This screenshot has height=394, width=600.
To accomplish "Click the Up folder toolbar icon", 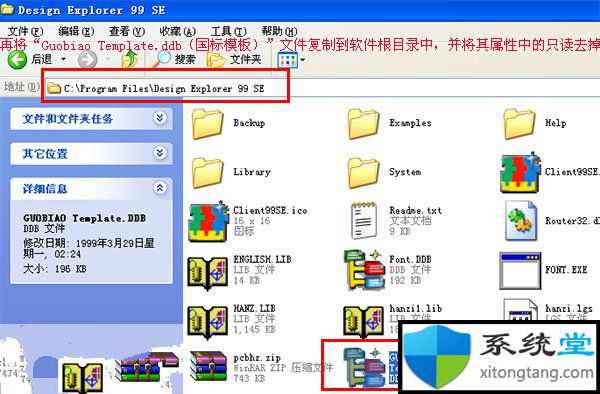I will (130, 60).
